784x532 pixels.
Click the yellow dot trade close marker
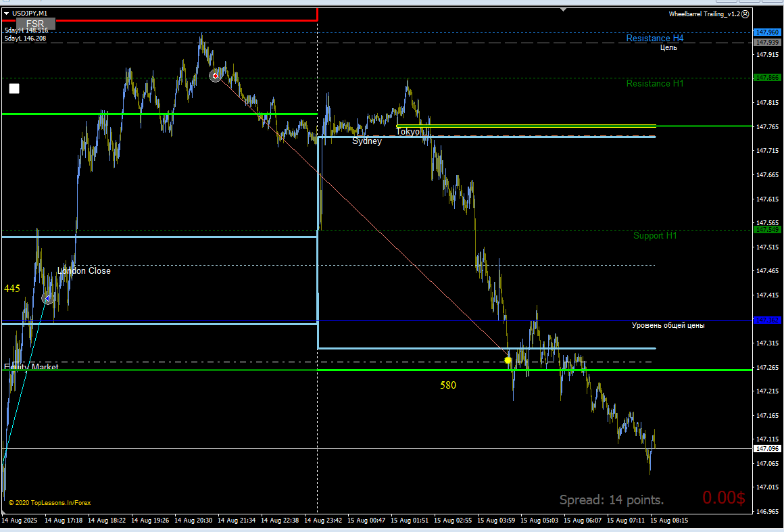click(508, 360)
